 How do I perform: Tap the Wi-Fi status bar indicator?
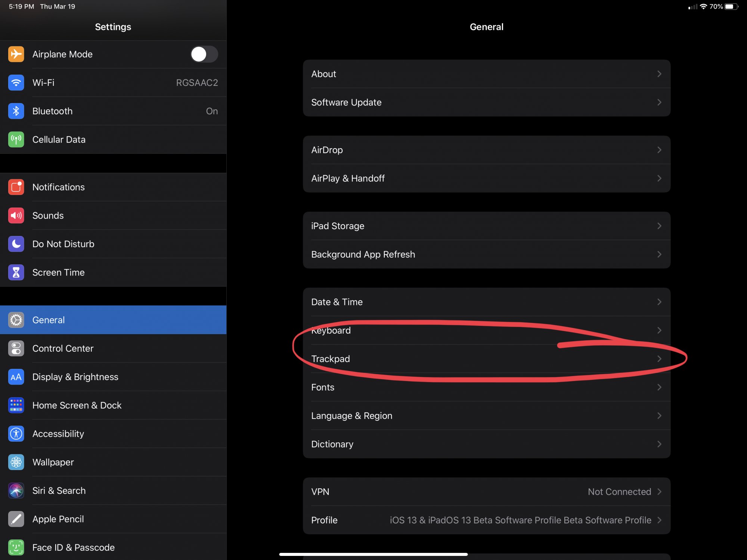704,6
